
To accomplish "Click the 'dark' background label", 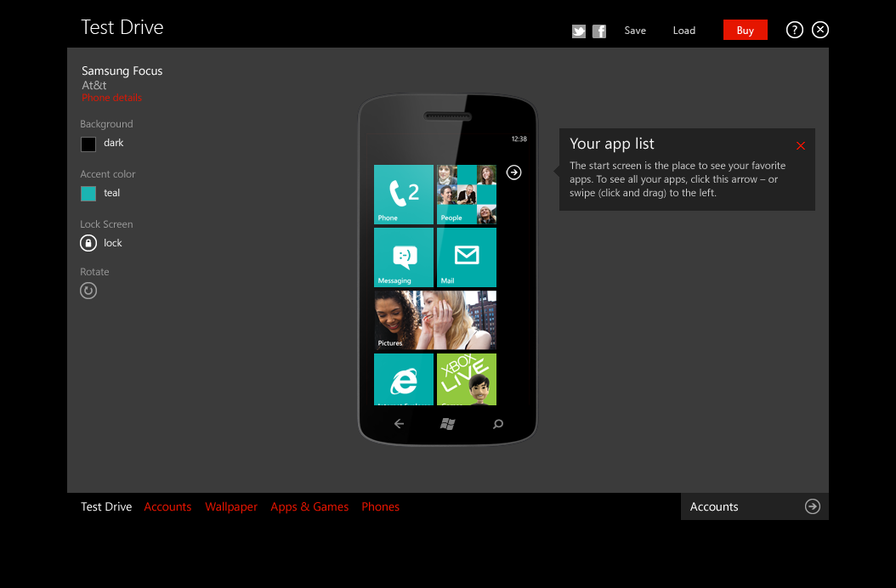I will (x=113, y=143).
